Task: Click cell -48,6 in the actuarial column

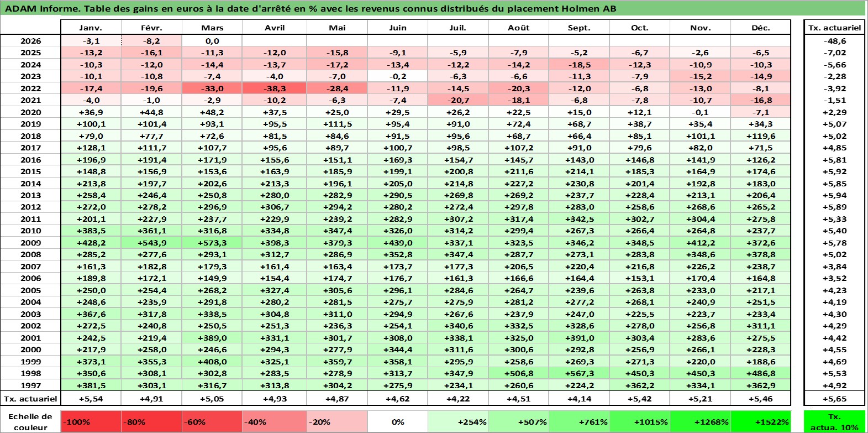Action: coord(834,41)
